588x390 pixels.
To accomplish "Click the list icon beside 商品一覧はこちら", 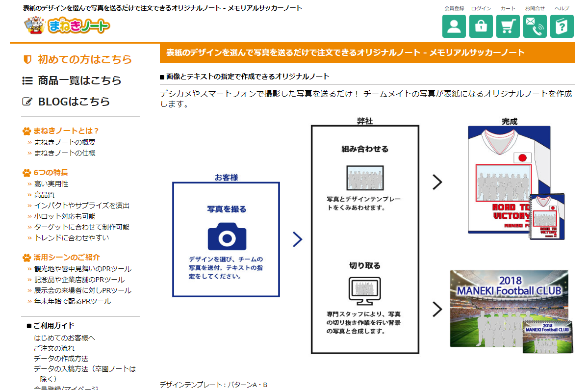I will [27, 80].
